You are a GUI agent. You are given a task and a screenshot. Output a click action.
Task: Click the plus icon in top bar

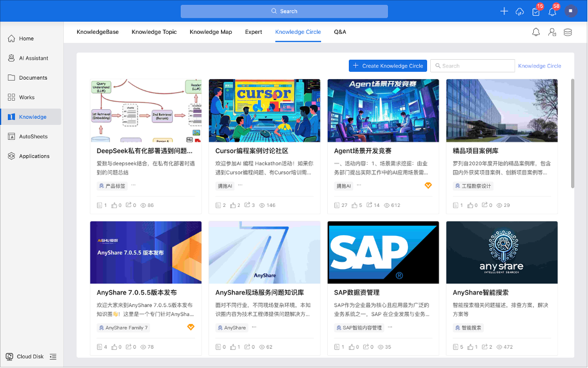coord(504,11)
